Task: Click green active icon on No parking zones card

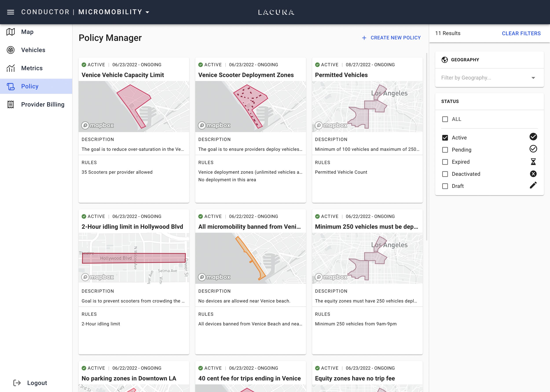Action: (84, 368)
